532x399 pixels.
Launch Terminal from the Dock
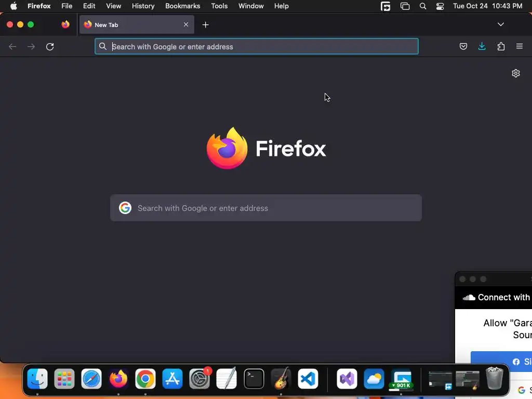point(254,379)
